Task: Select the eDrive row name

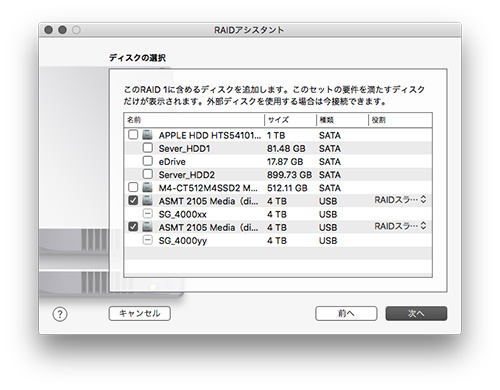Action: [x=172, y=162]
